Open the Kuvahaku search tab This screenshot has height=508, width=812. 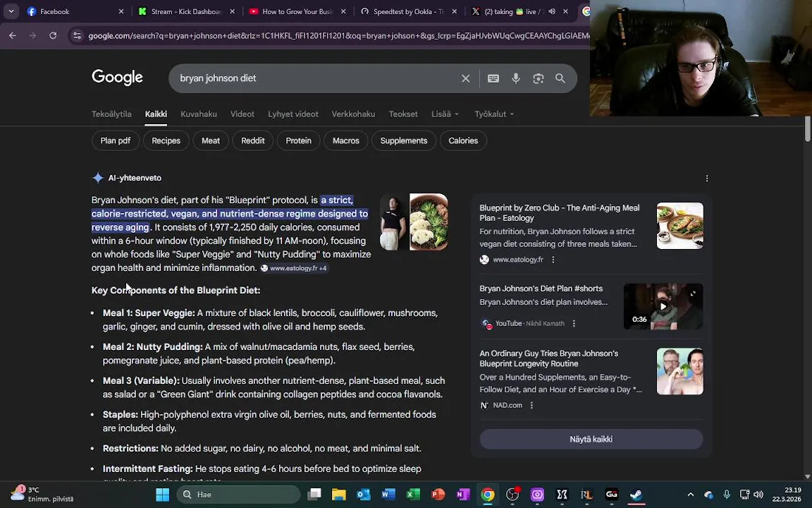click(x=198, y=114)
